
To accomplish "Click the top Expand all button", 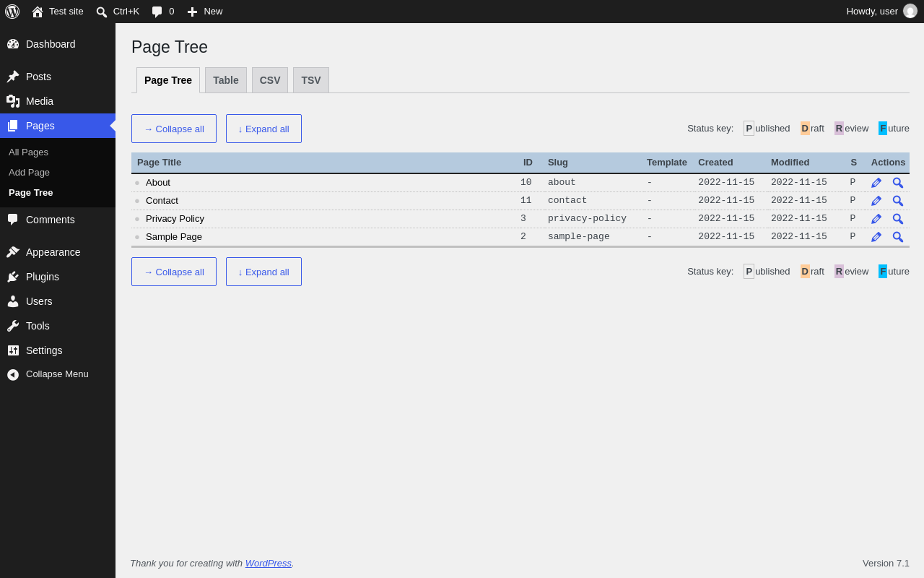I will coord(263,129).
